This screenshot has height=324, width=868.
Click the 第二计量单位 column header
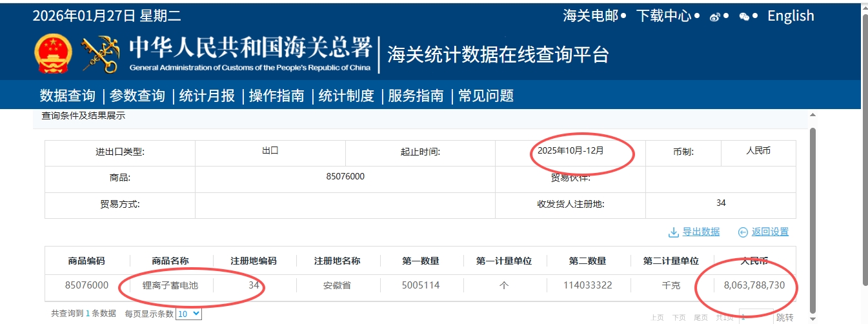pyautogui.click(x=671, y=261)
